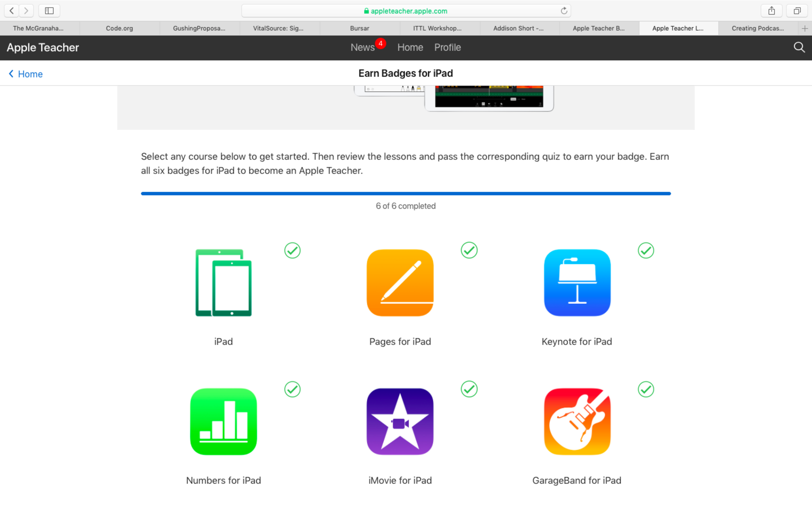Switch to the Creating Podcas... tab
The width and height of the screenshot is (812, 508).
tap(757, 28)
